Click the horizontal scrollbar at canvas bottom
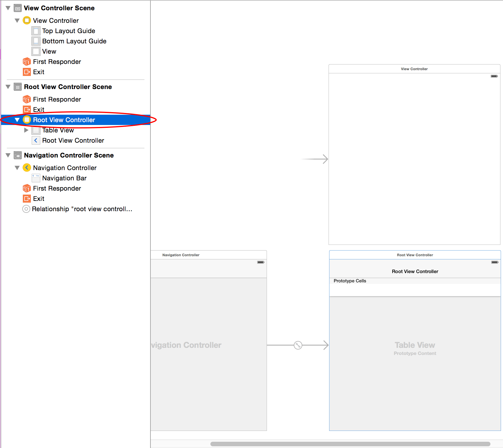Screen dimensions: 503x448 [350, 444]
